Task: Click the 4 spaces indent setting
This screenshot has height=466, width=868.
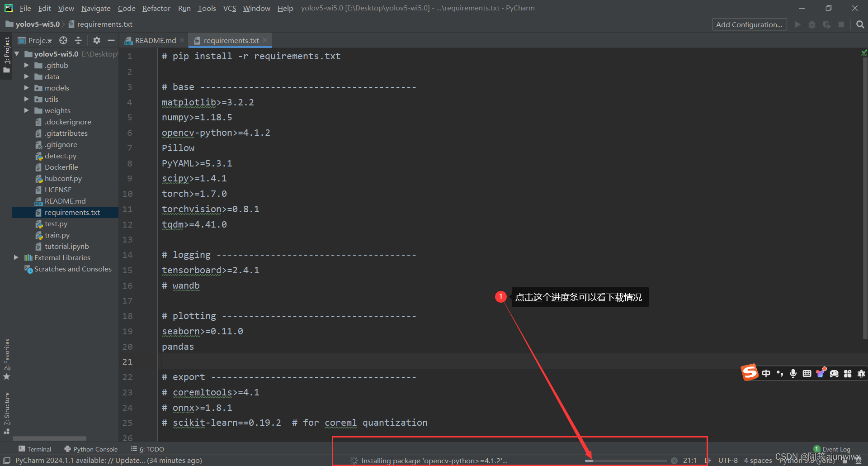Action: 758,461
